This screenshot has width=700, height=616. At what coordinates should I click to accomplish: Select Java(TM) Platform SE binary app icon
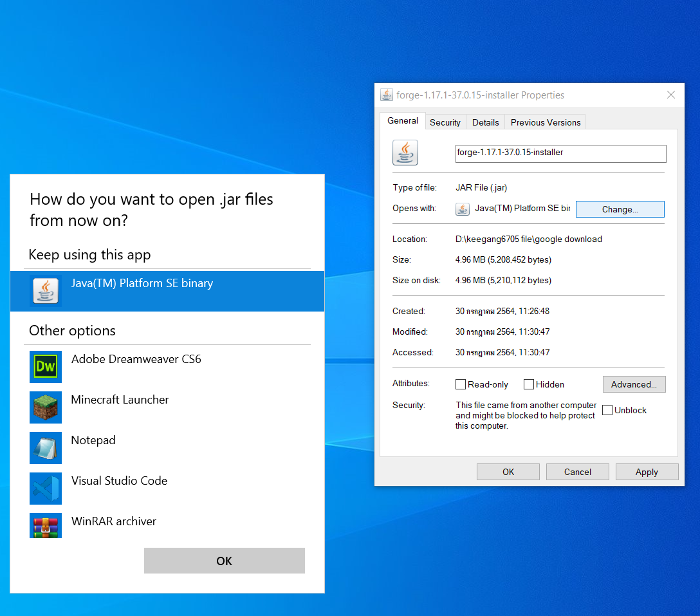coord(46,291)
